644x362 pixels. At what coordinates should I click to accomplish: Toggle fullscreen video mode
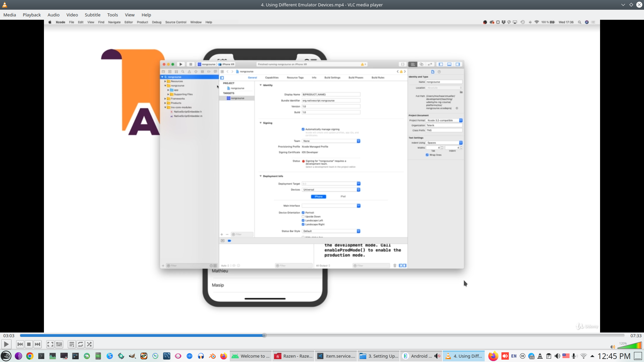[x=50, y=344]
